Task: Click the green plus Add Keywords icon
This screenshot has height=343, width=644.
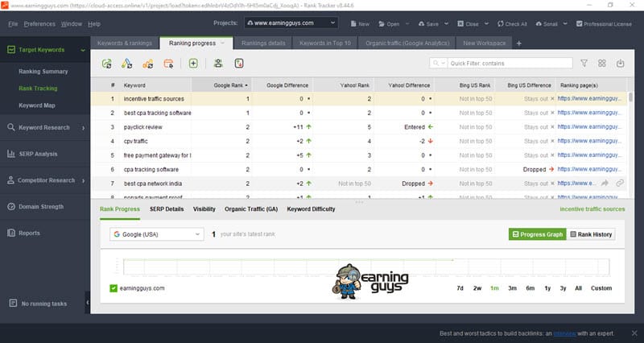Action: [193, 64]
